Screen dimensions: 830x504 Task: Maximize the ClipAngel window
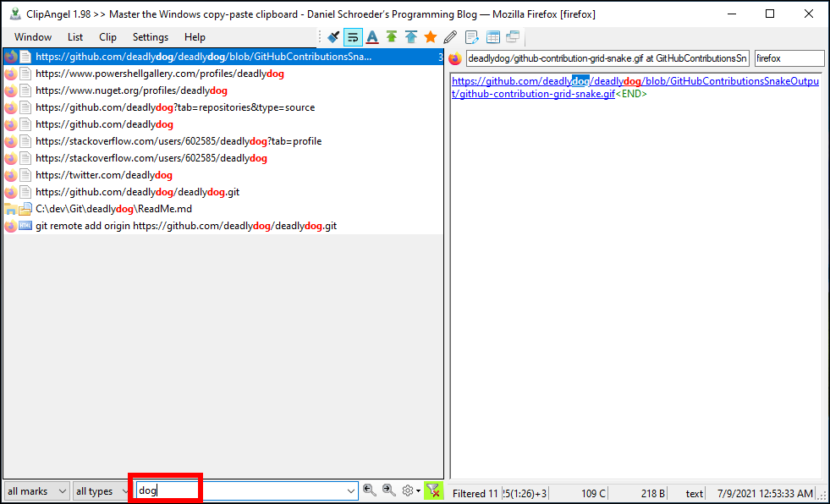[770, 14]
